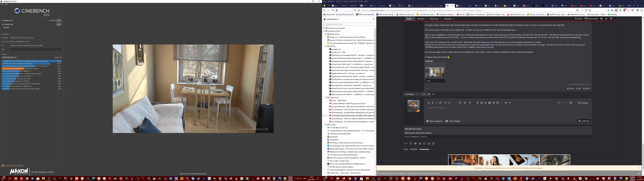Click Antworten to submit reply
The height and width of the screenshot is (181, 644).
click(x=584, y=121)
